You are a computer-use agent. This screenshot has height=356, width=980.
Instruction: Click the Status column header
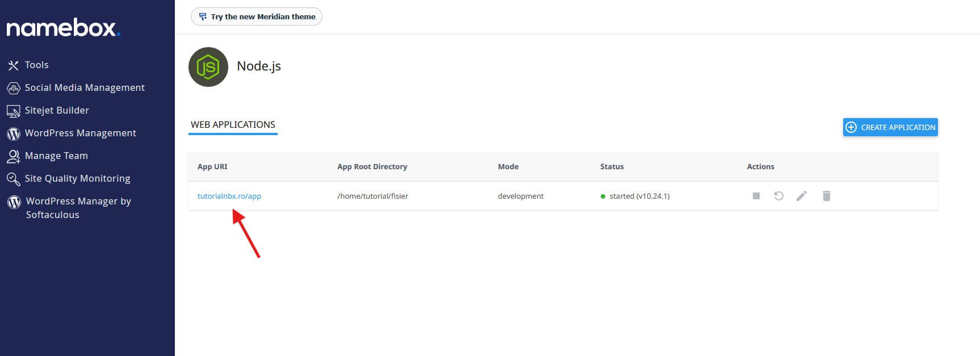(x=612, y=166)
